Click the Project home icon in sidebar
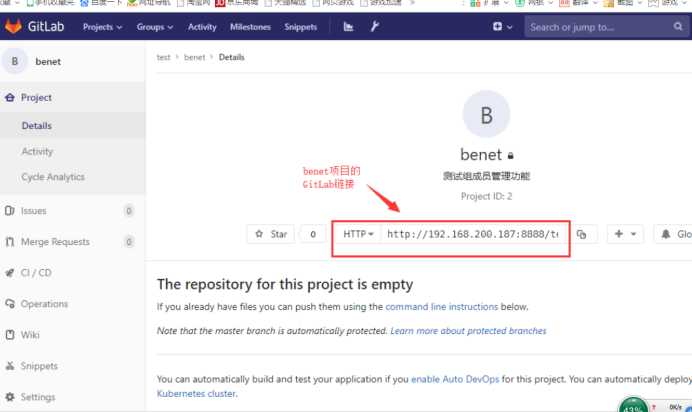This screenshot has height=412, width=692. pos(10,97)
